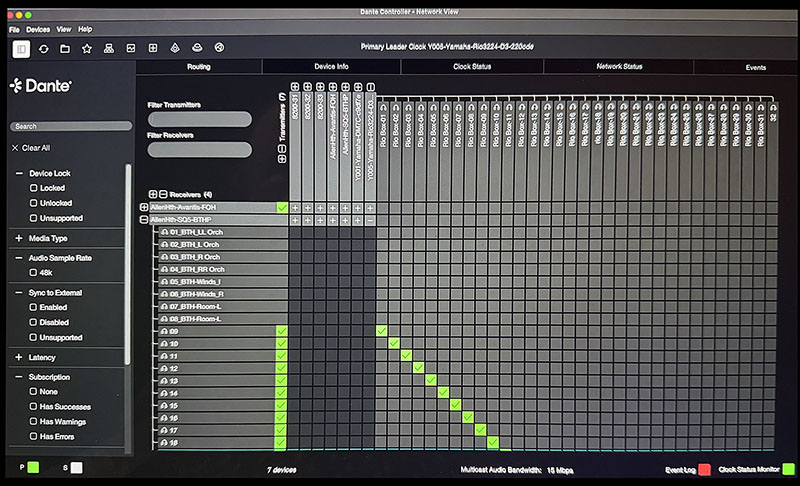The image size is (800, 486).
Task: Click the green Clock Status Monitor indicator
Action: click(788, 469)
